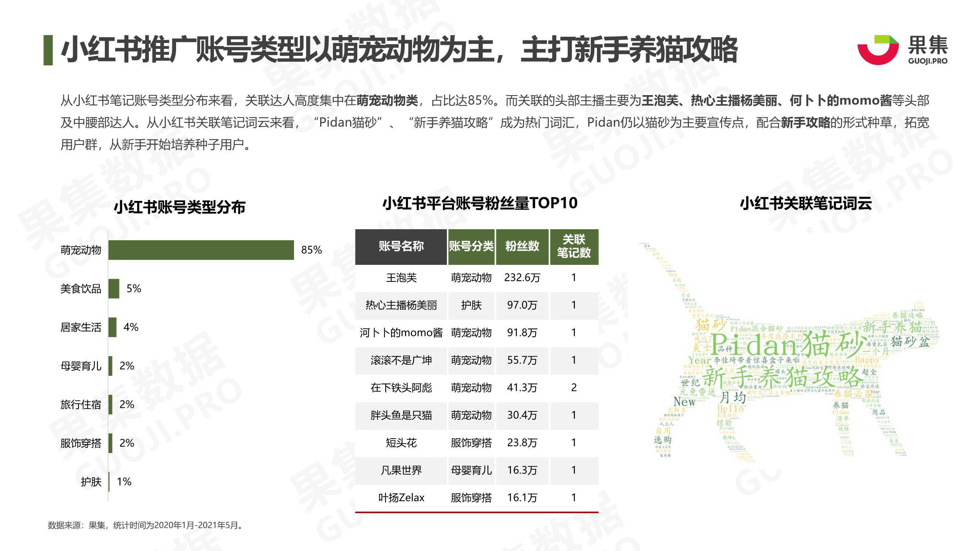Click the 41.3万 follower count

(x=522, y=388)
